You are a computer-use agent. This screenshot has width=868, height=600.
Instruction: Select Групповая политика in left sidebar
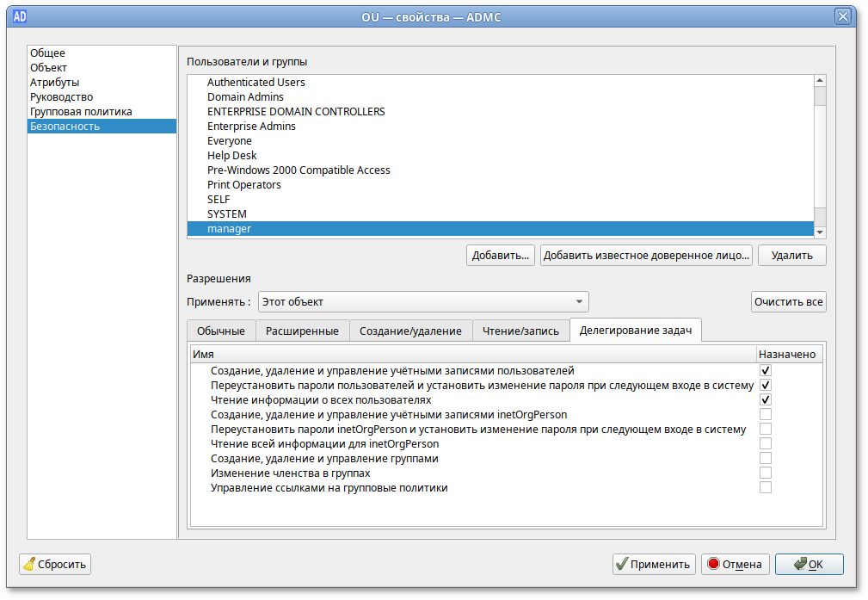tap(81, 112)
